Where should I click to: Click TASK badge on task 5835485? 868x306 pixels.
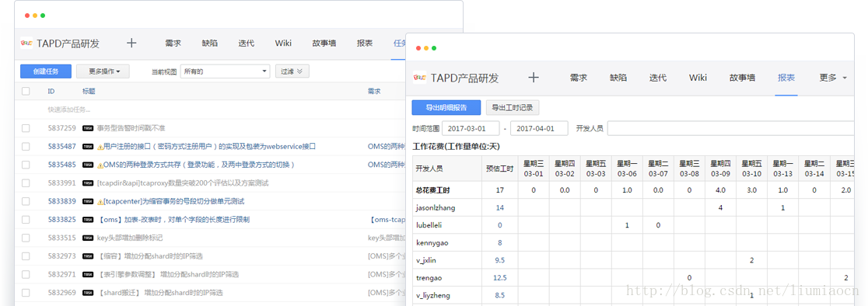(87, 165)
